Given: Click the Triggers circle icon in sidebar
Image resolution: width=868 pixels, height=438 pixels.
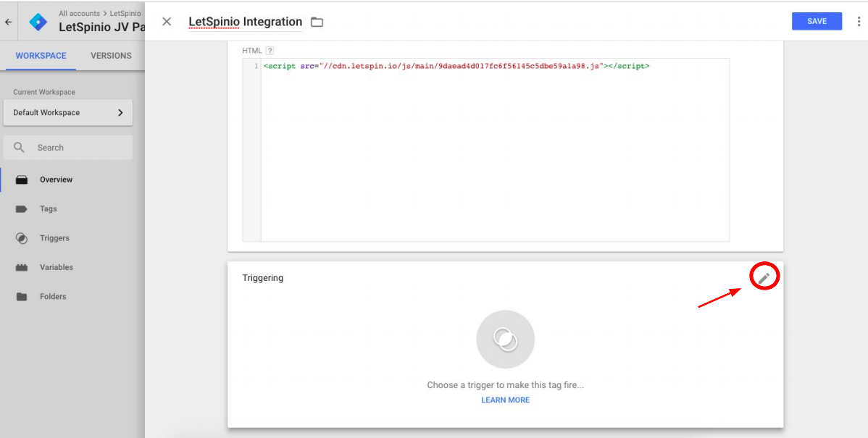Looking at the screenshot, I should pos(22,238).
